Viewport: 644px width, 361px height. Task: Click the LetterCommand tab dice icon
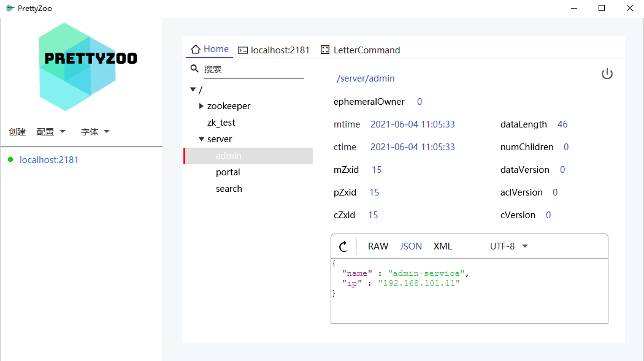(x=325, y=50)
